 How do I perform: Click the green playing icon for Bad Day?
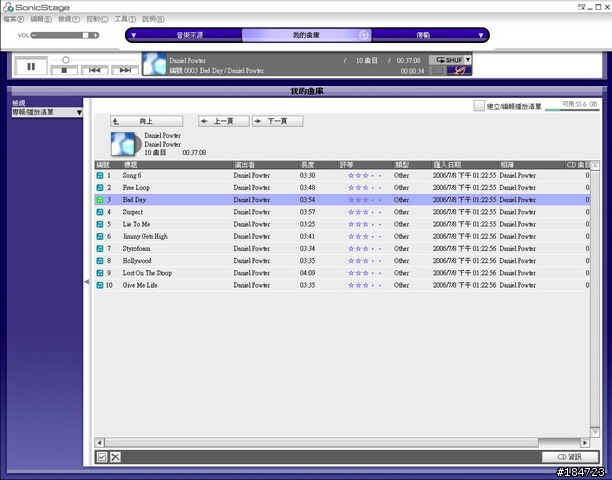(100, 200)
